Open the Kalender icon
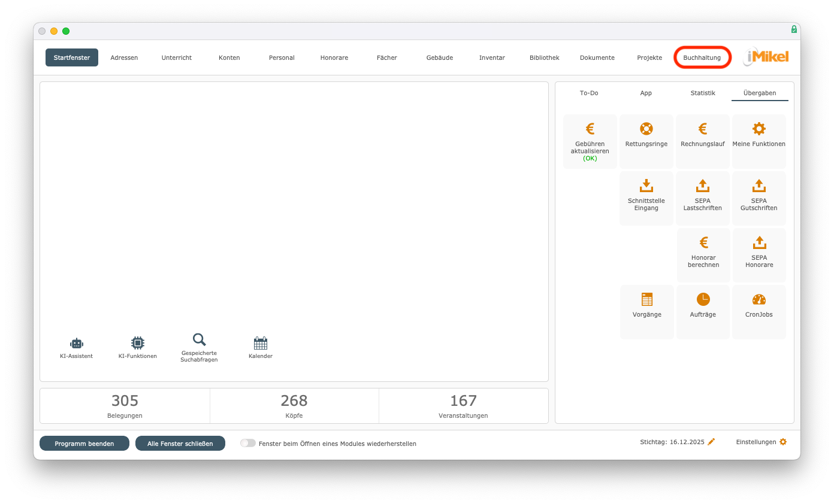834x504 pixels. point(260,344)
